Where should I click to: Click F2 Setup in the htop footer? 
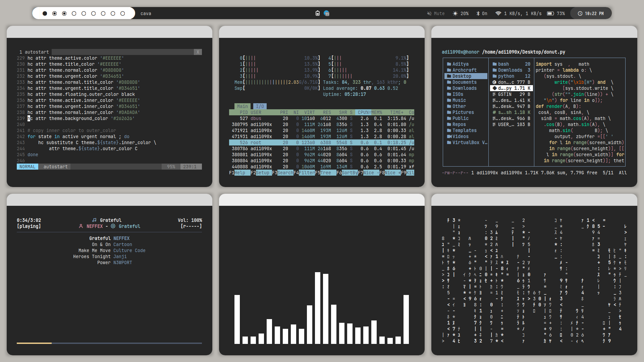click(x=263, y=173)
